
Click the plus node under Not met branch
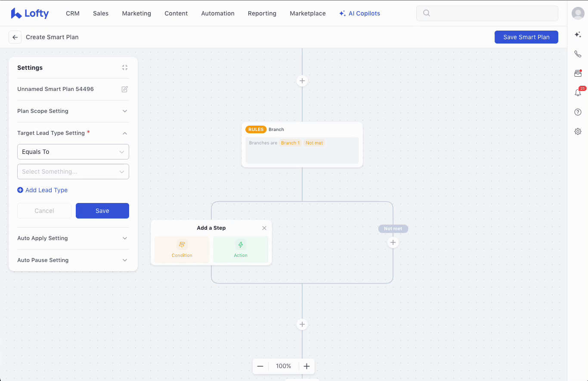click(393, 243)
